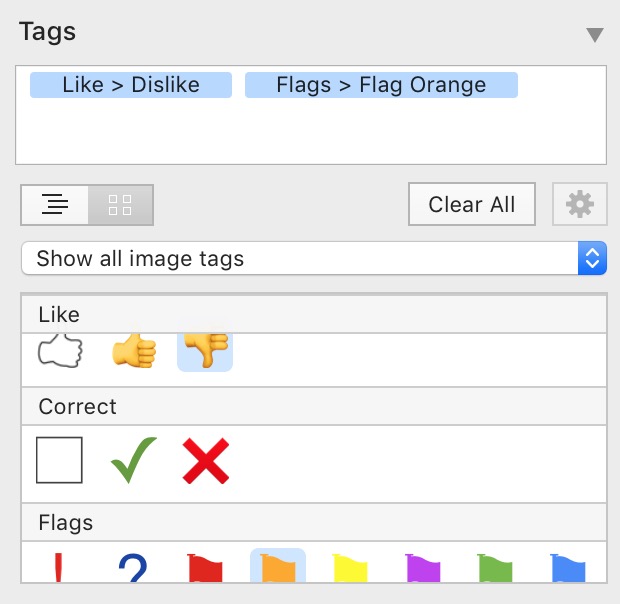The height and width of the screenshot is (604, 620).
Task: Apply red exclamation mark flag
Action: pyautogui.click(x=59, y=568)
